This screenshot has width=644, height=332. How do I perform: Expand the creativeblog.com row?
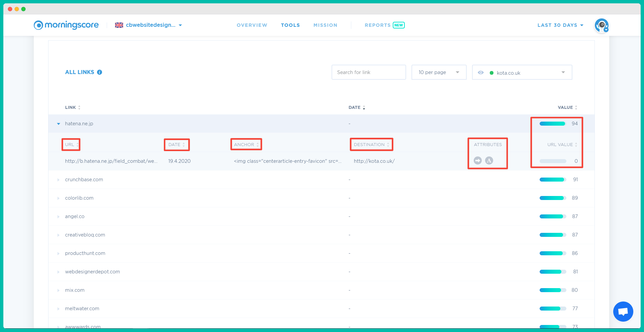59,235
